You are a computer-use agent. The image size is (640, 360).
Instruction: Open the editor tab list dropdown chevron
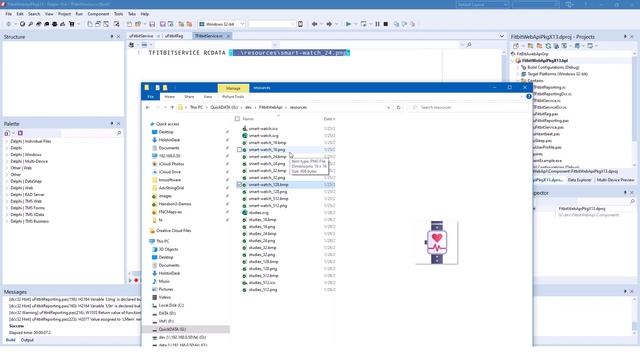502,36
